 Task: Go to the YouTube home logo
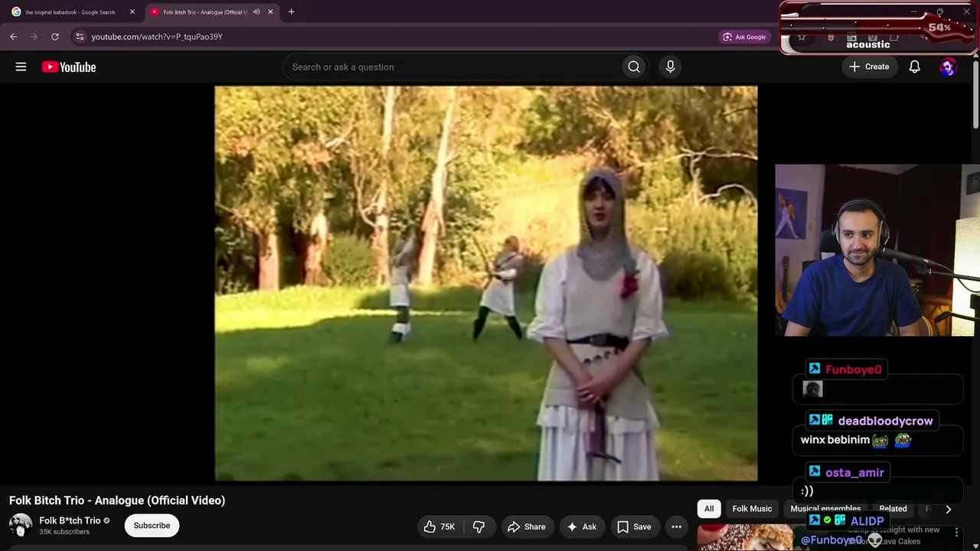click(69, 67)
